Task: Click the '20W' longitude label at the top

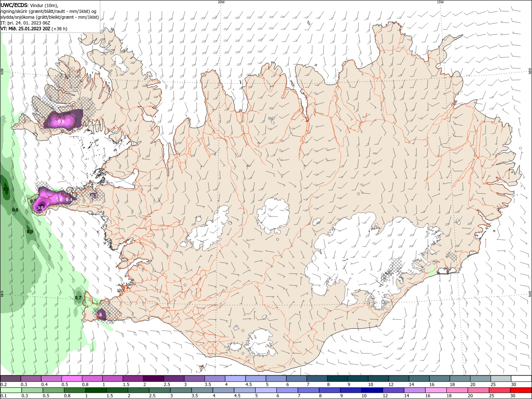Action: pos(221,2)
